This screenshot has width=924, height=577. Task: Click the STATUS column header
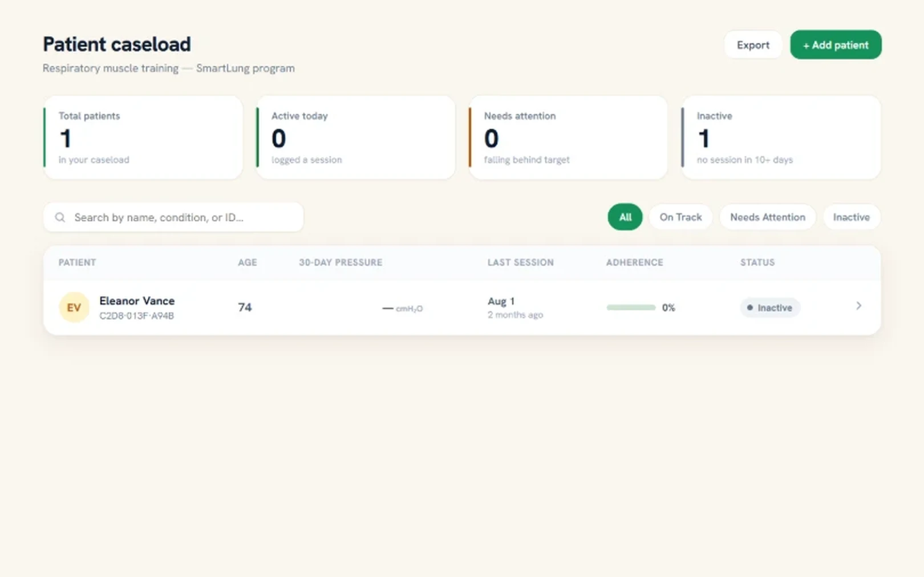(x=757, y=262)
